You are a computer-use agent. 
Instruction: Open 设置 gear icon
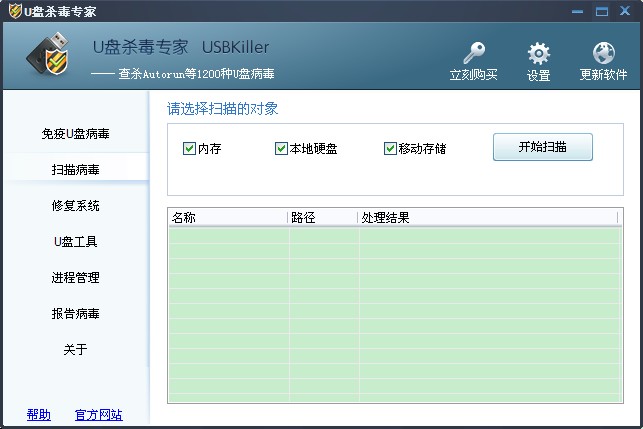click(539, 53)
